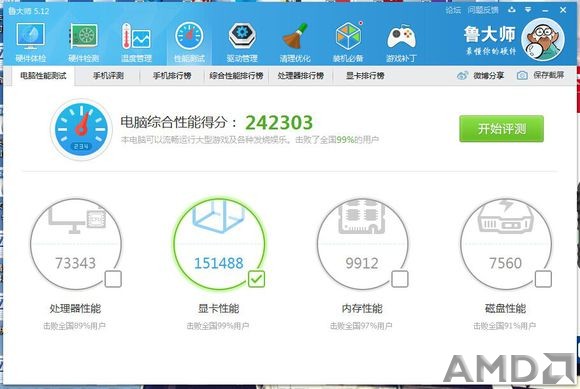Click the 鲁大师 5.12 window title
Image resolution: width=580 pixels, height=389 pixels.
point(29,11)
